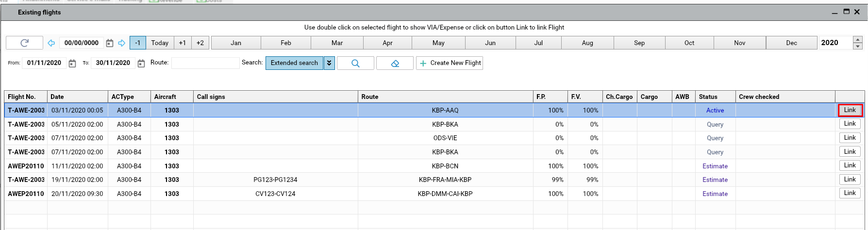Select the Nov month tab
Viewport: 868px width, 230px height.
(739, 43)
